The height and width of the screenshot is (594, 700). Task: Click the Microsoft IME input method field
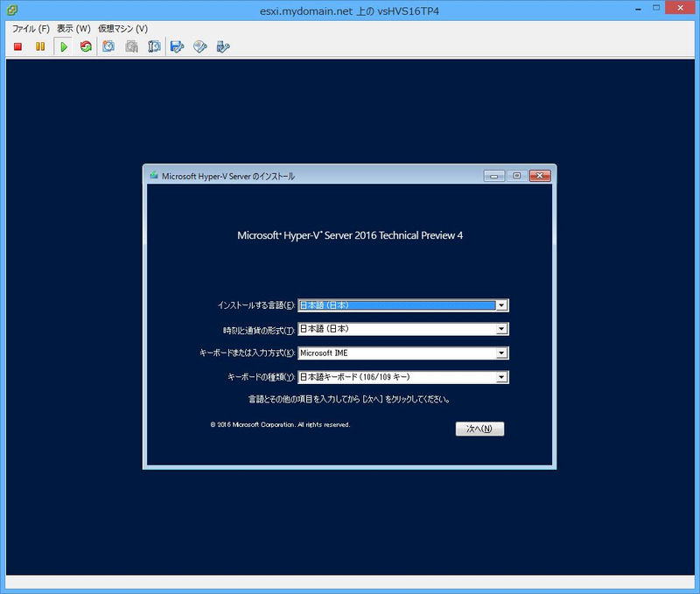(x=402, y=353)
